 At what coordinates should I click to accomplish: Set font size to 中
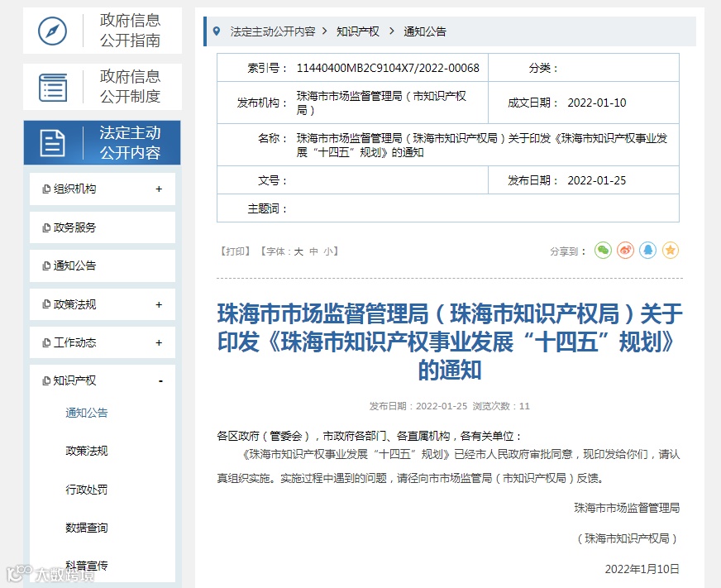(313, 251)
